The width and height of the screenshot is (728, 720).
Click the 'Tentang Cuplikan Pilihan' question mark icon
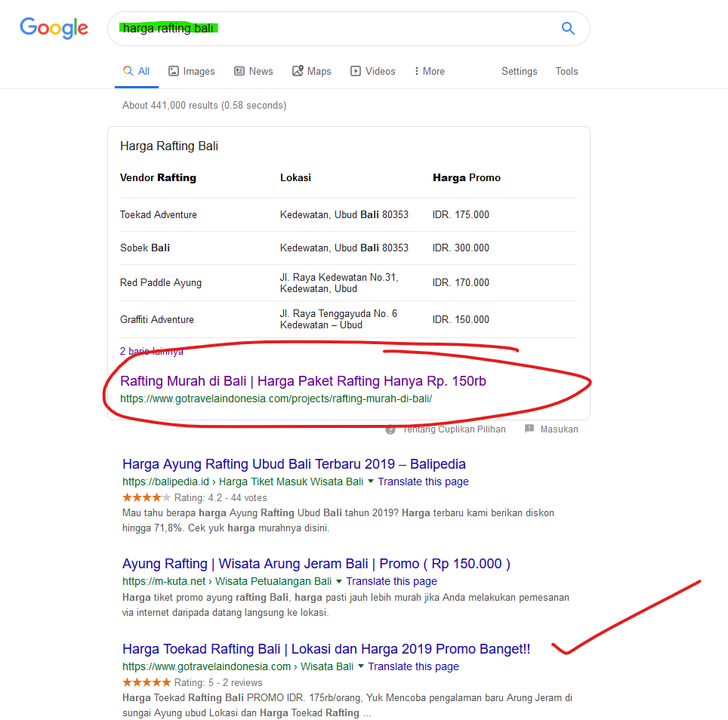tap(390, 430)
